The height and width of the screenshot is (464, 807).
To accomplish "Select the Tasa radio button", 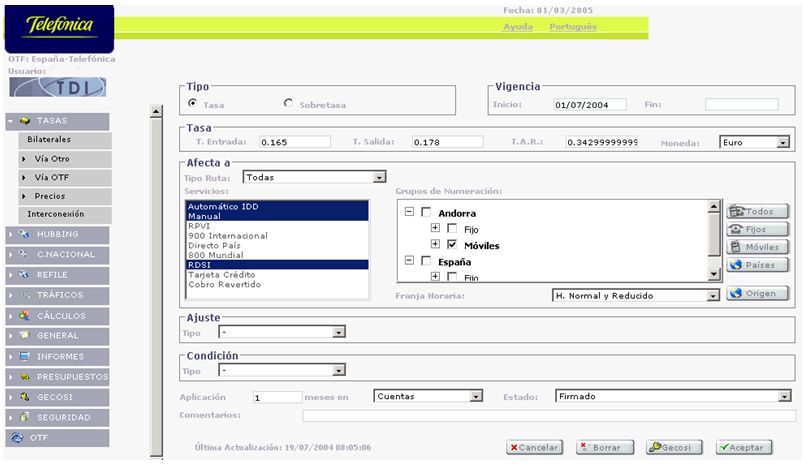I will [x=192, y=103].
